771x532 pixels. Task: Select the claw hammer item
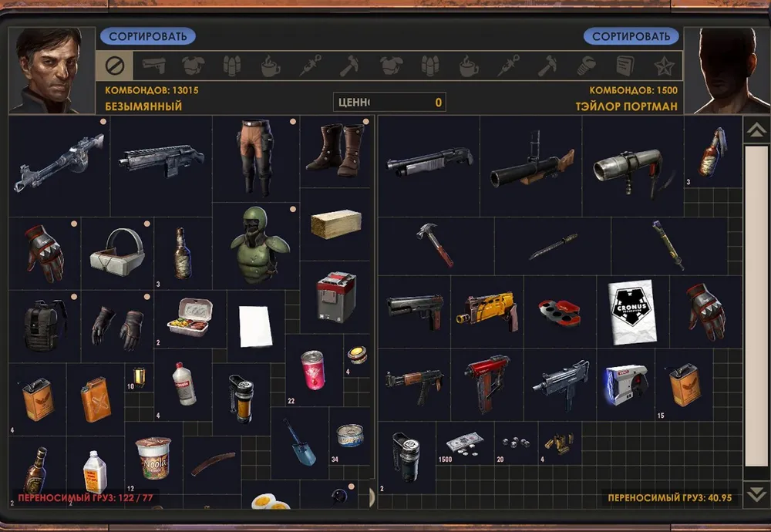436,244
